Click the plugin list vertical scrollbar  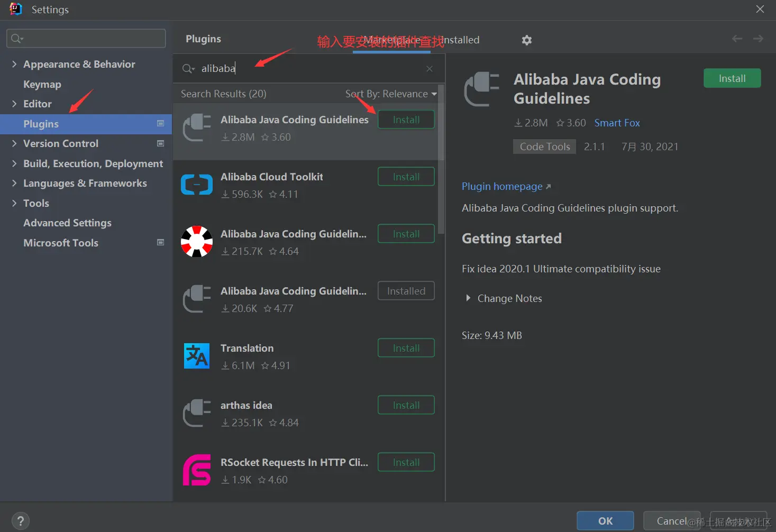[441, 159]
